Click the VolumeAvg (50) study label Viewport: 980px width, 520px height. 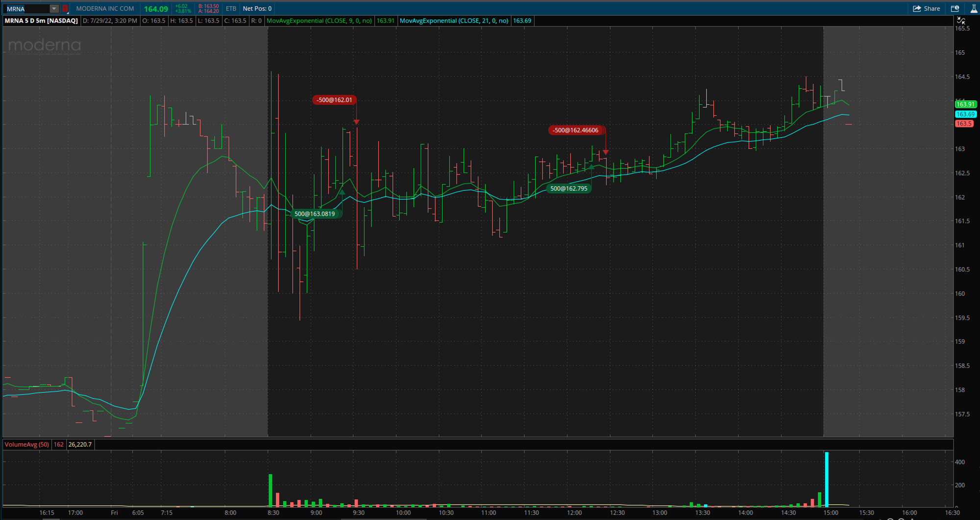coord(26,445)
